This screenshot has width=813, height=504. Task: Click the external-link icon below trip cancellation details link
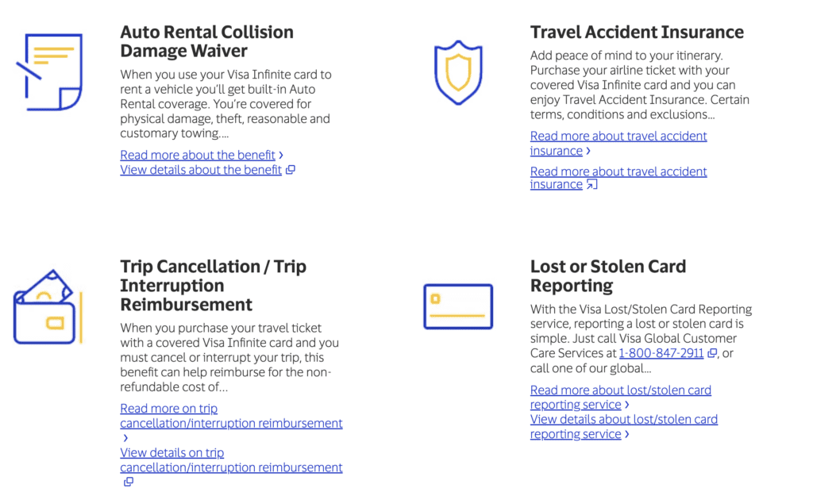point(128,482)
